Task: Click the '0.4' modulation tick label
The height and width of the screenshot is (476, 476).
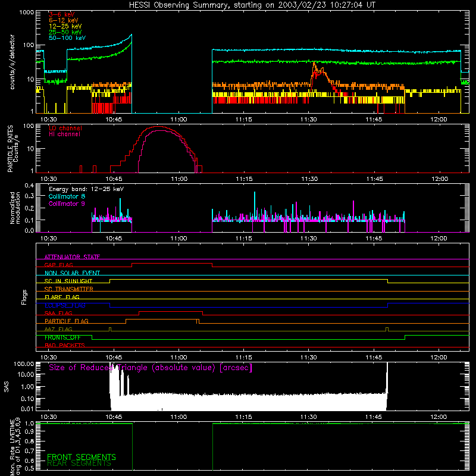Action: pos(29,186)
